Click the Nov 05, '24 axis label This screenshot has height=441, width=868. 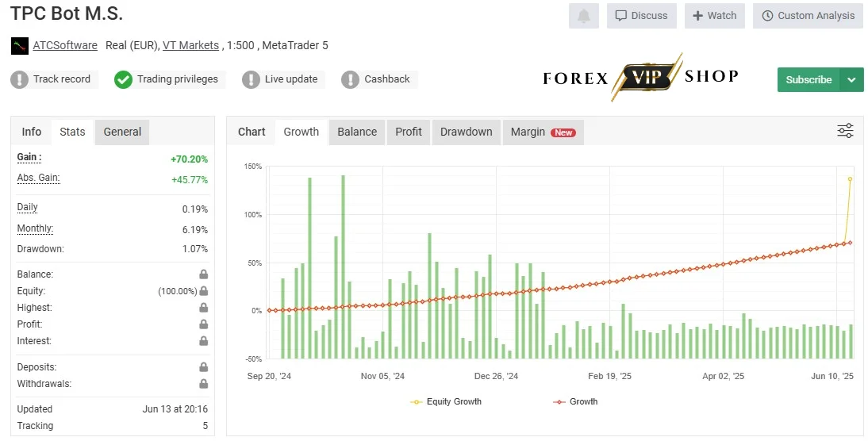[x=382, y=376]
